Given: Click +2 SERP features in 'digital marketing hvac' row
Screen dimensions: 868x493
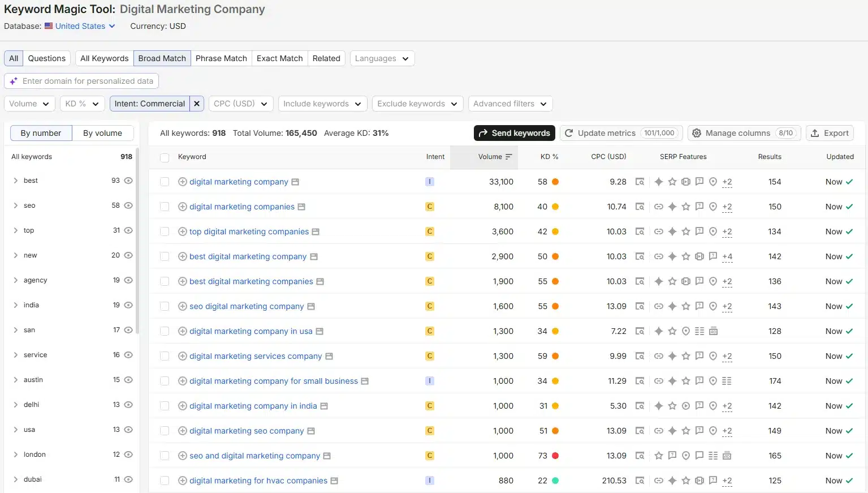Looking at the screenshot, I should click(727, 481).
